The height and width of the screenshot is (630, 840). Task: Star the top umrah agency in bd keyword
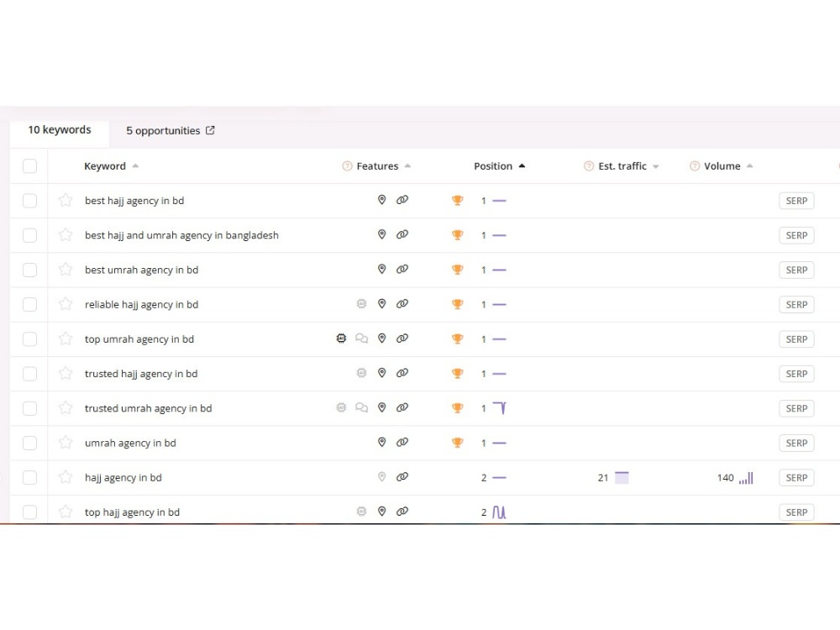[66, 339]
